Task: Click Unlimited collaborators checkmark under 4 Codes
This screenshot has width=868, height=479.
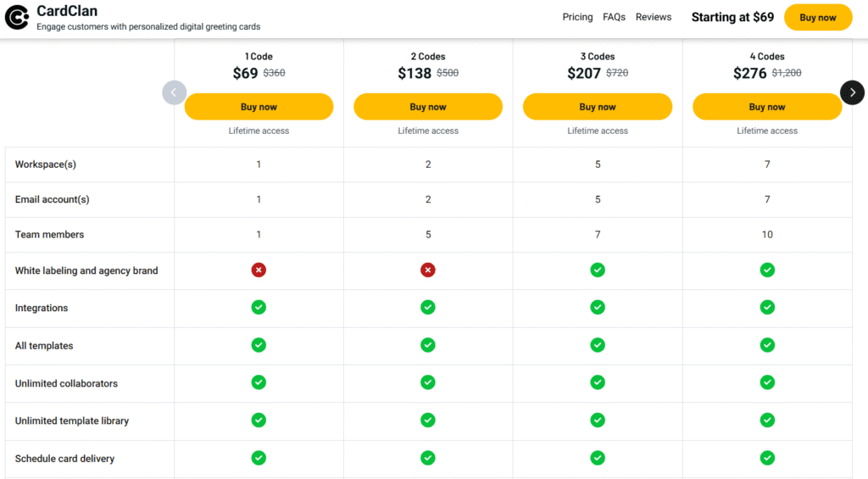Action: pos(767,382)
